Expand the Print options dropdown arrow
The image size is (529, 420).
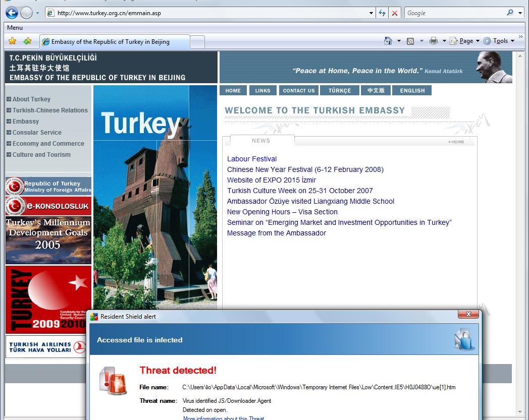[444, 41]
